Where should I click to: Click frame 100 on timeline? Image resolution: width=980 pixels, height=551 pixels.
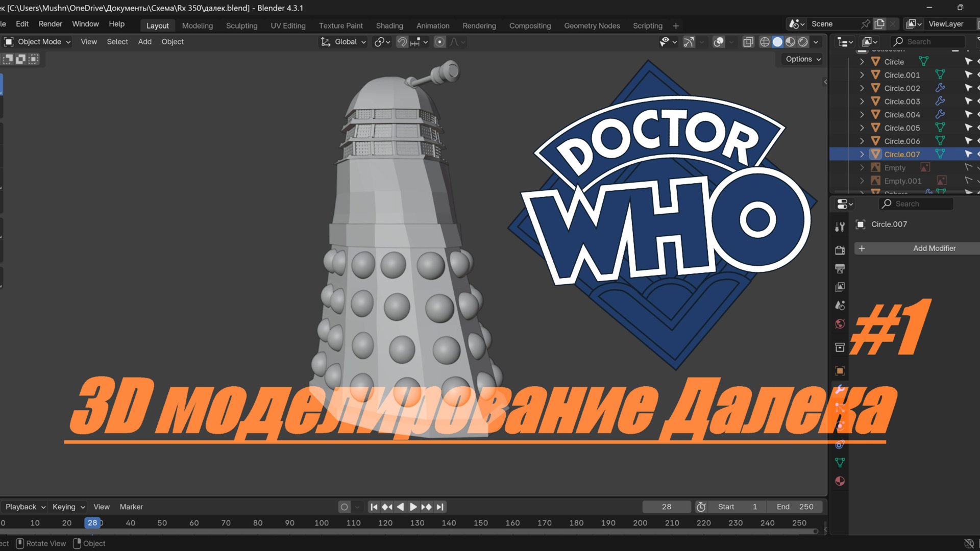(x=322, y=522)
